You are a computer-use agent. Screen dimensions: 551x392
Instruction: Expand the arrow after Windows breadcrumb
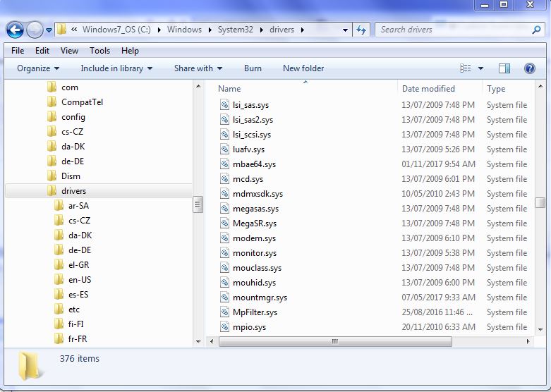[210, 30]
